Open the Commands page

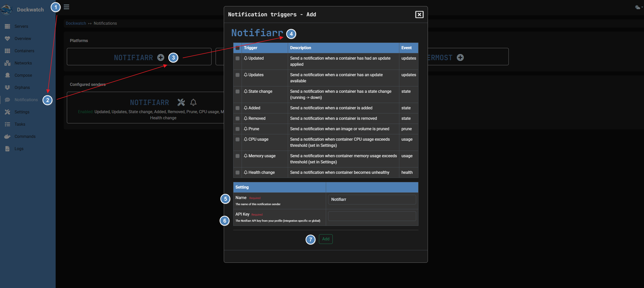[x=25, y=136]
